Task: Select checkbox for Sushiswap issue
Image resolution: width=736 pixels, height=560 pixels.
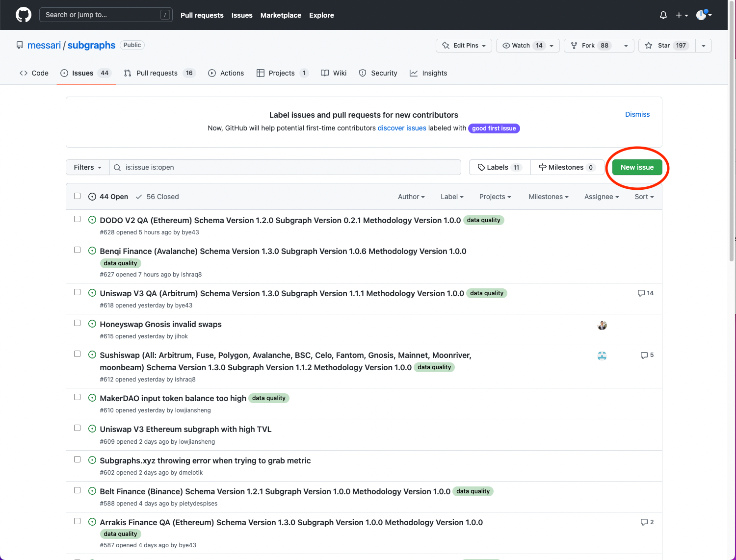Action: tap(77, 354)
